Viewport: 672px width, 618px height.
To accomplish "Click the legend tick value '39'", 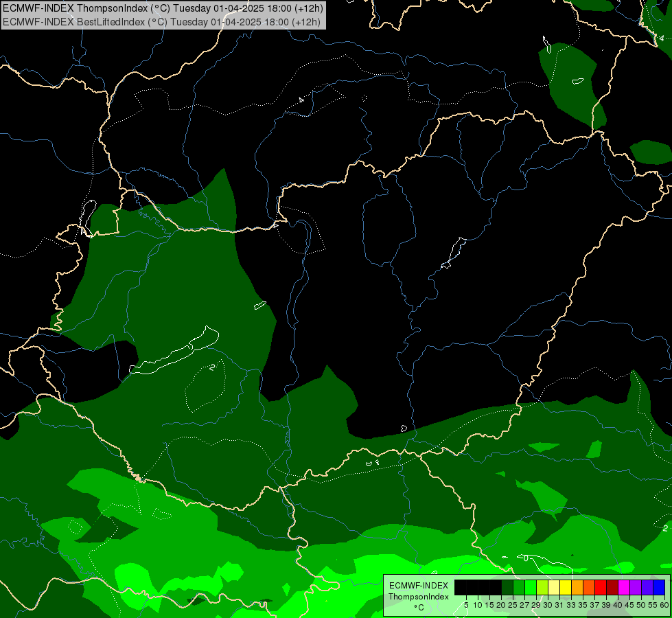I will 606,605.
